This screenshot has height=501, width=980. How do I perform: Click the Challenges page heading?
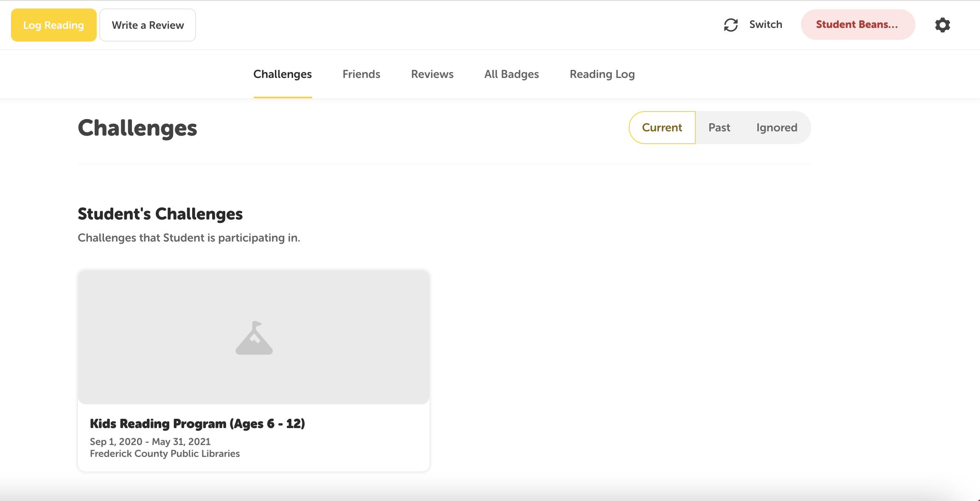pyautogui.click(x=137, y=128)
